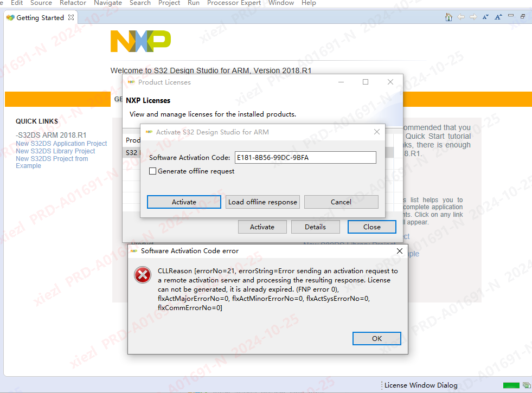532x393 pixels.
Task: Open the New S32DS Library Project link
Action: (55, 151)
